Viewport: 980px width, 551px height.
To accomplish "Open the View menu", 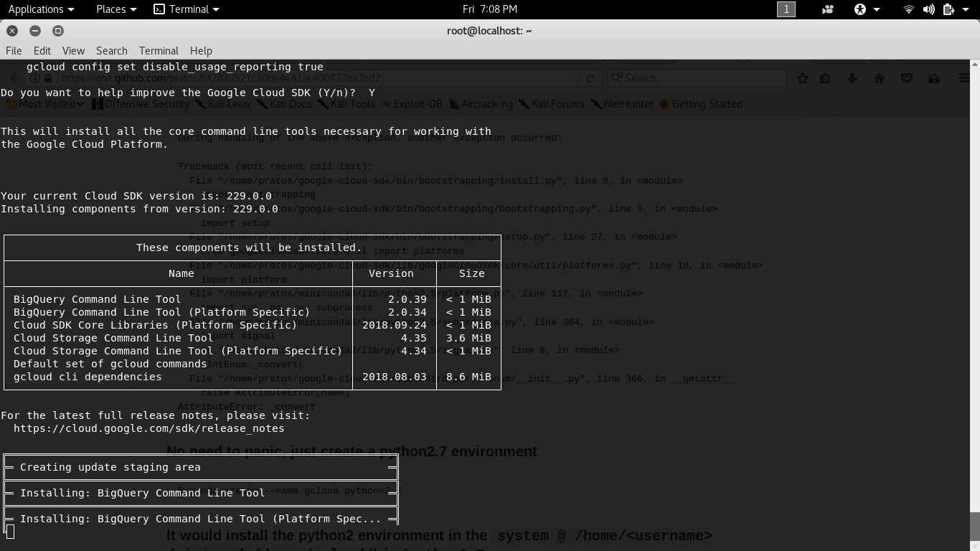I will [73, 51].
